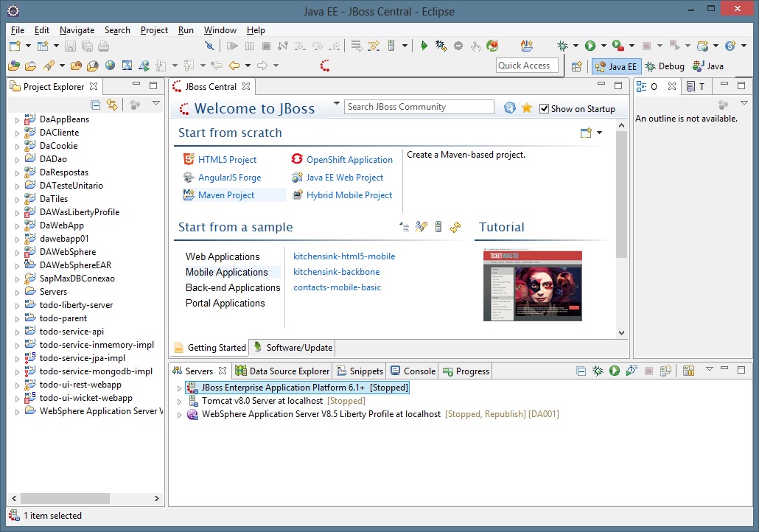Click the Open Perspective icon

(x=577, y=66)
